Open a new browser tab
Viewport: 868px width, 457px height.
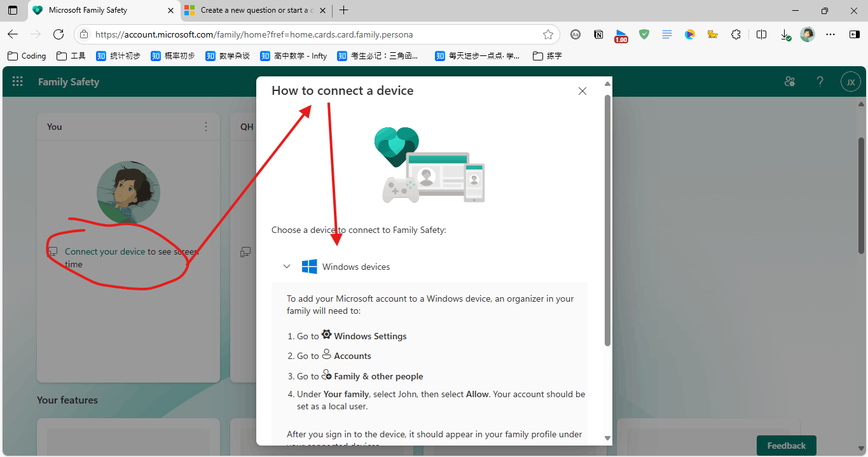tap(344, 10)
